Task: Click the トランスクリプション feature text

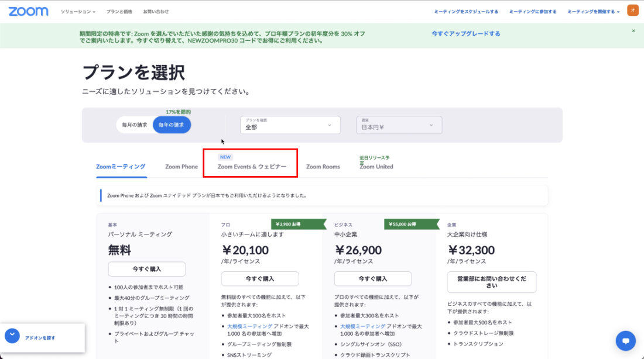Action: 478,344
